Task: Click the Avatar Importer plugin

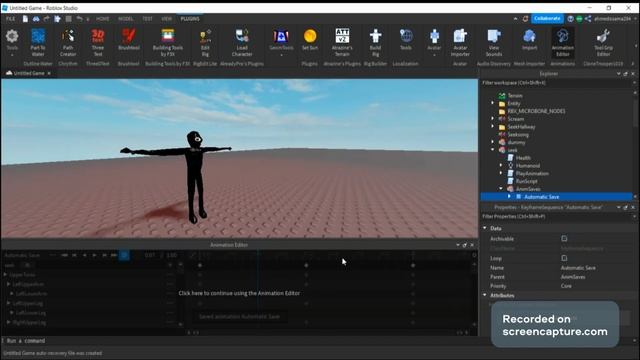Action: click(460, 43)
